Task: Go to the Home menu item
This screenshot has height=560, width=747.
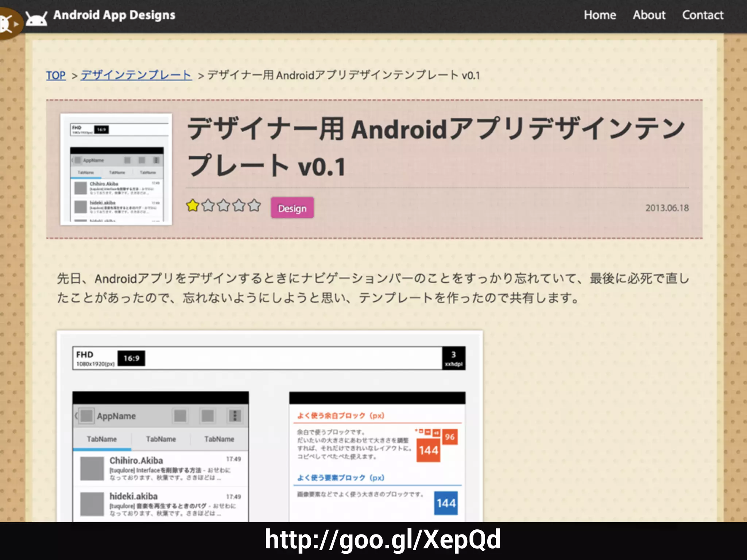Action: tap(600, 15)
